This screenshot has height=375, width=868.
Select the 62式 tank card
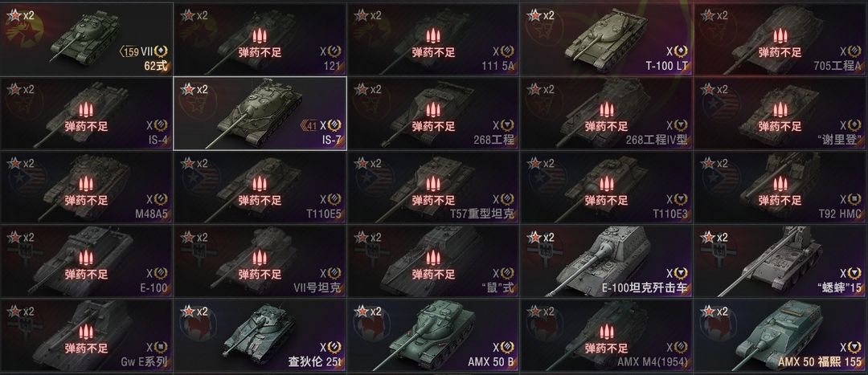coord(86,39)
